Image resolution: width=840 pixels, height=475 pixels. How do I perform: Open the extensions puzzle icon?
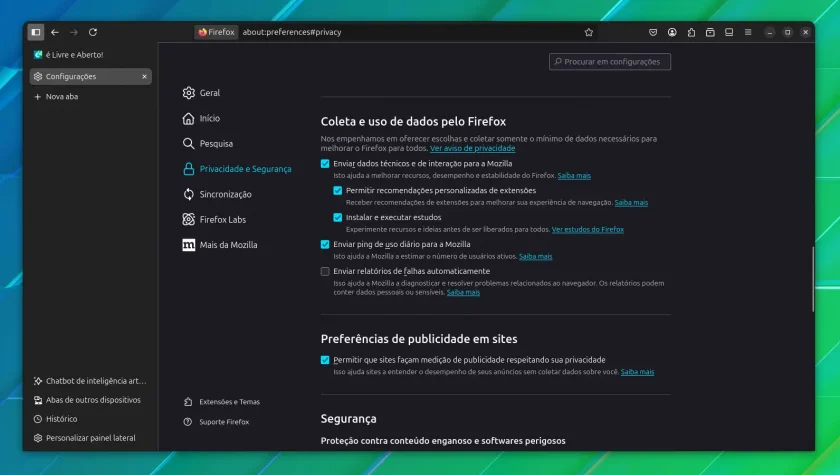coord(691,32)
